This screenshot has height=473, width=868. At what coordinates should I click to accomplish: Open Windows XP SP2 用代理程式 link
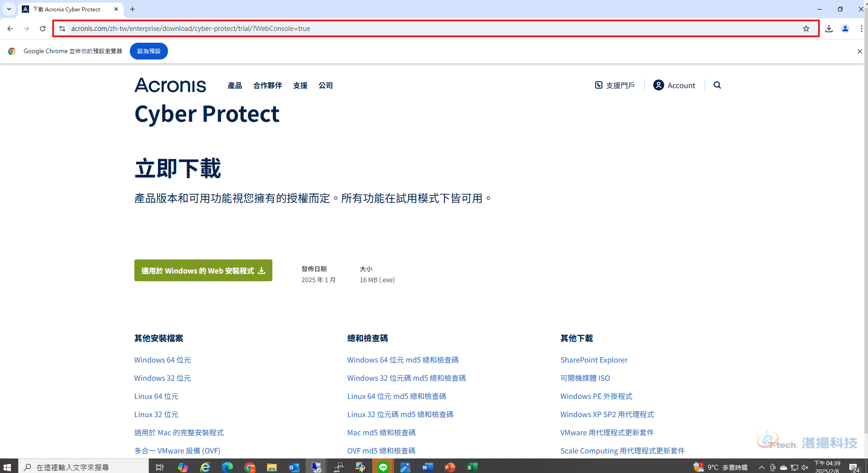coord(607,414)
